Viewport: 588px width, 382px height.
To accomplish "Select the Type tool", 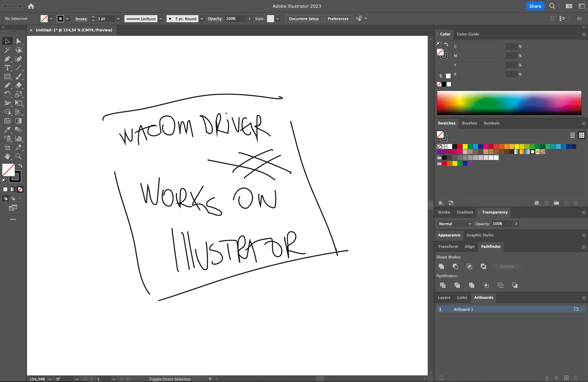I will coord(7,68).
